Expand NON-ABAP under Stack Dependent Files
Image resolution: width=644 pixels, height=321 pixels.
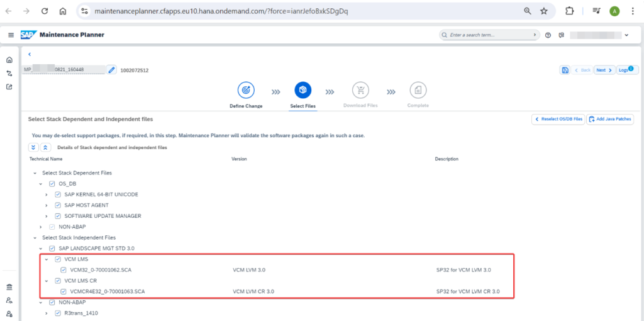(x=41, y=227)
